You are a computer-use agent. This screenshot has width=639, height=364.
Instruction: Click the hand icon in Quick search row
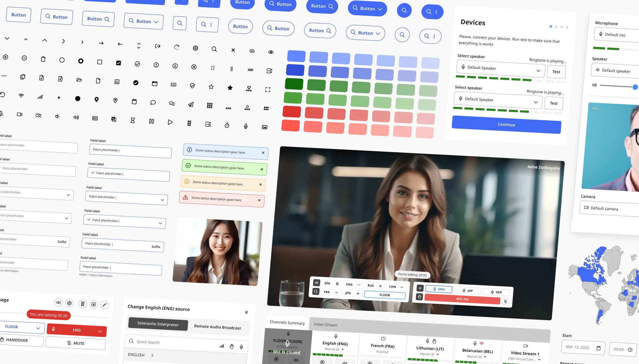point(232,347)
